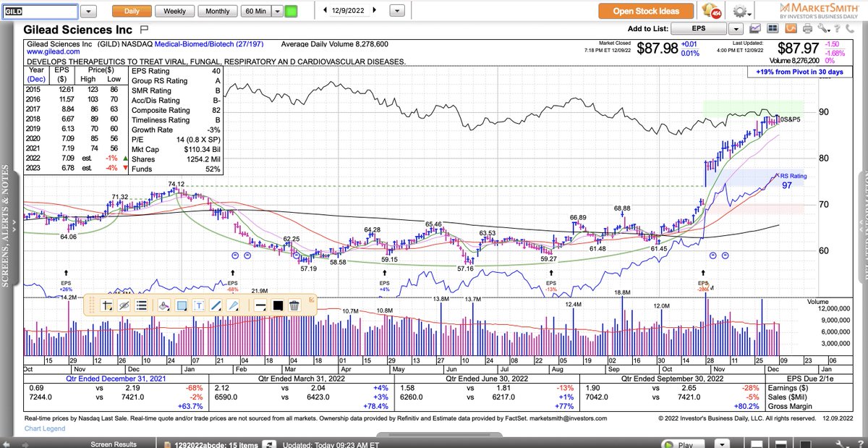Delete drawings with the trash can icon
Screen dimensions: 868x448
coord(294,305)
